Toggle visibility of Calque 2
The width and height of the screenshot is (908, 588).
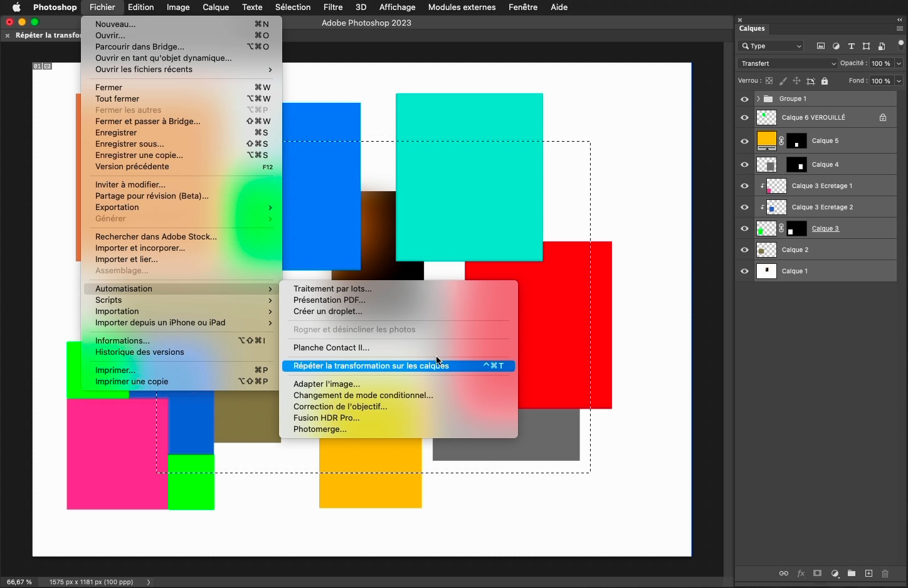coord(744,250)
